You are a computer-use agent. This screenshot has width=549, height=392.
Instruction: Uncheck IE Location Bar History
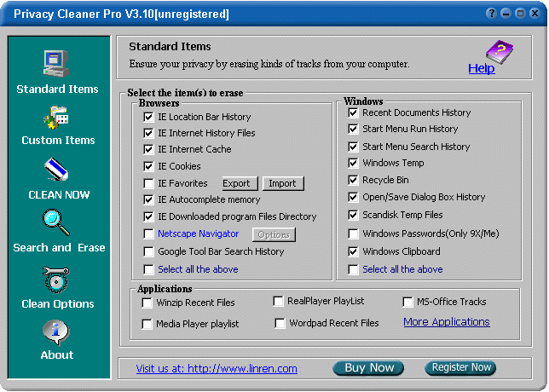point(148,117)
